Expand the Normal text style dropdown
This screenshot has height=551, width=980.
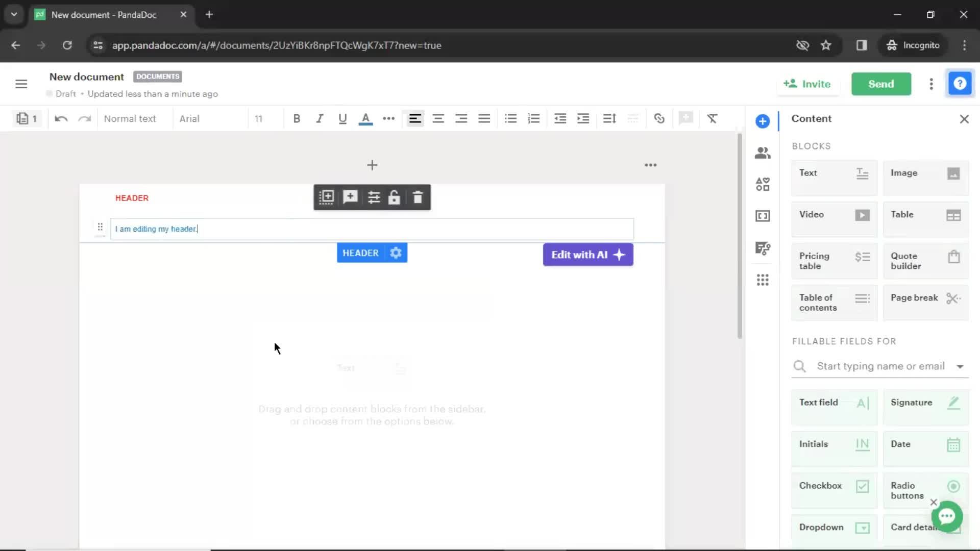click(131, 118)
